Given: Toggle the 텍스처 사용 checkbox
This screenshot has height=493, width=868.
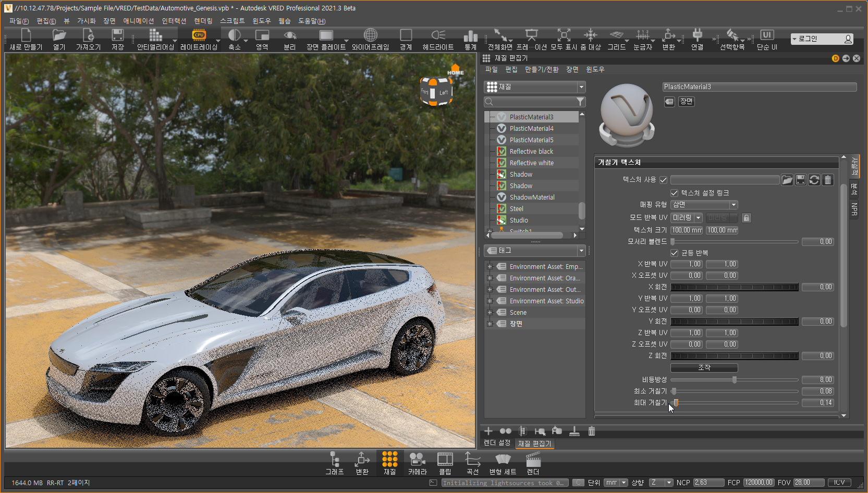Looking at the screenshot, I should (663, 180).
